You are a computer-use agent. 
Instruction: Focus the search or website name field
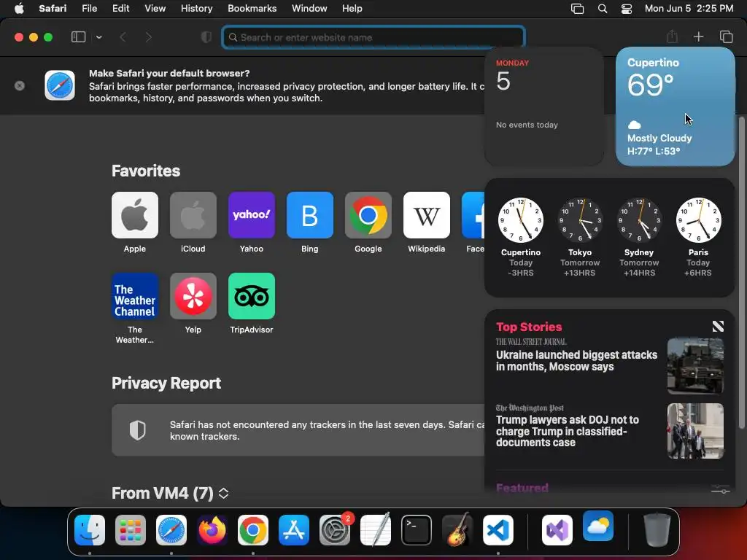click(373, 37)
